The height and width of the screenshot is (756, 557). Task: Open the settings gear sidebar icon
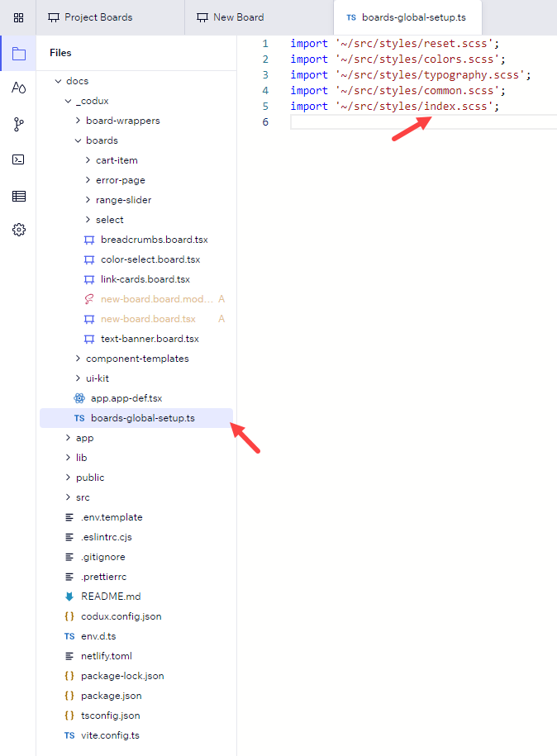pos(19,230)
